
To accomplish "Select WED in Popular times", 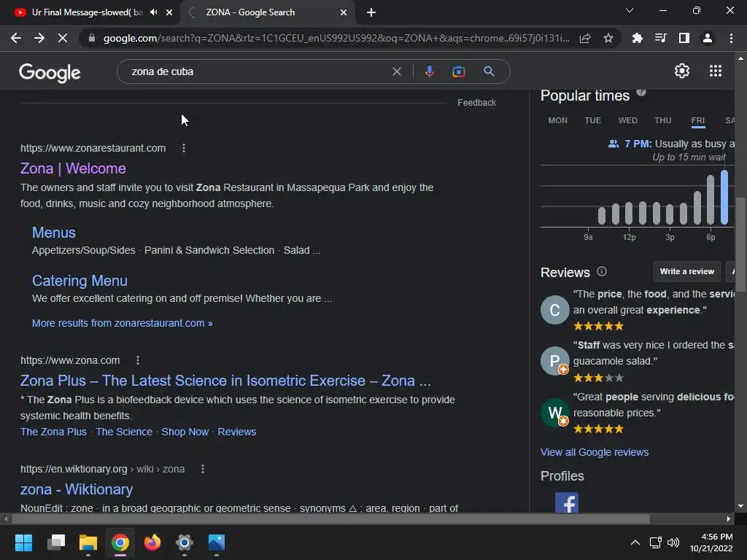I will point(627,120).
